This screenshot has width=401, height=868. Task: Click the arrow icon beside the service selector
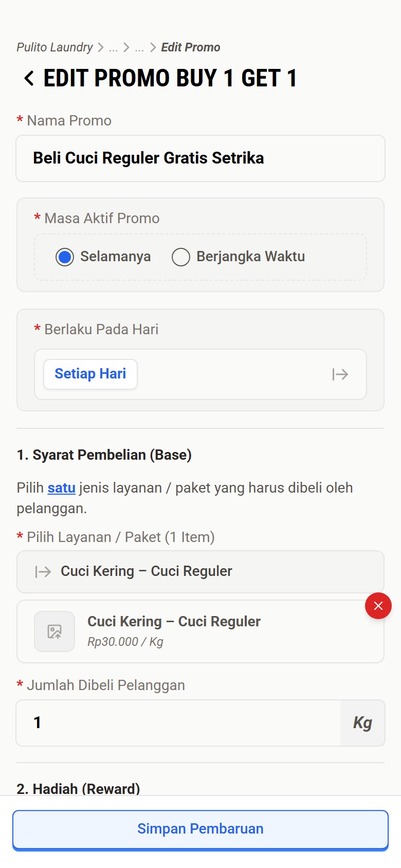[43, 572]
